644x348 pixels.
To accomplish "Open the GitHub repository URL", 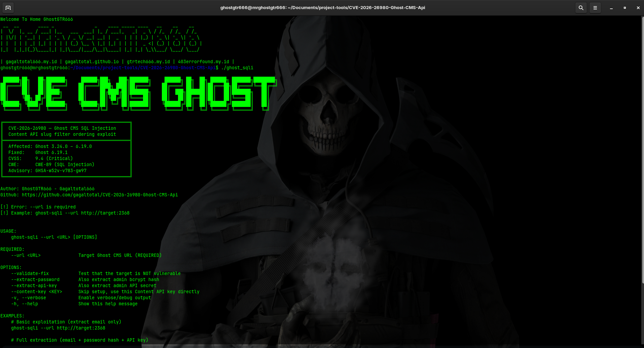I will point(100,195).
